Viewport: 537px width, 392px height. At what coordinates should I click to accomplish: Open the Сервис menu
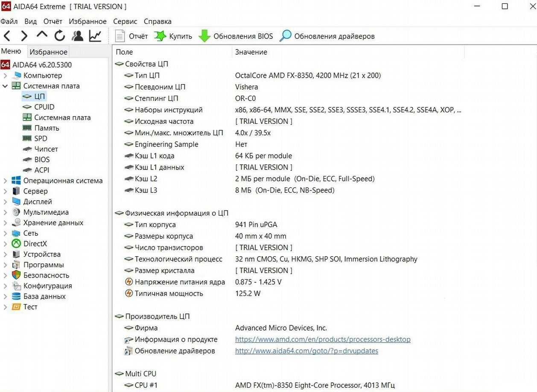coord(125,21)
